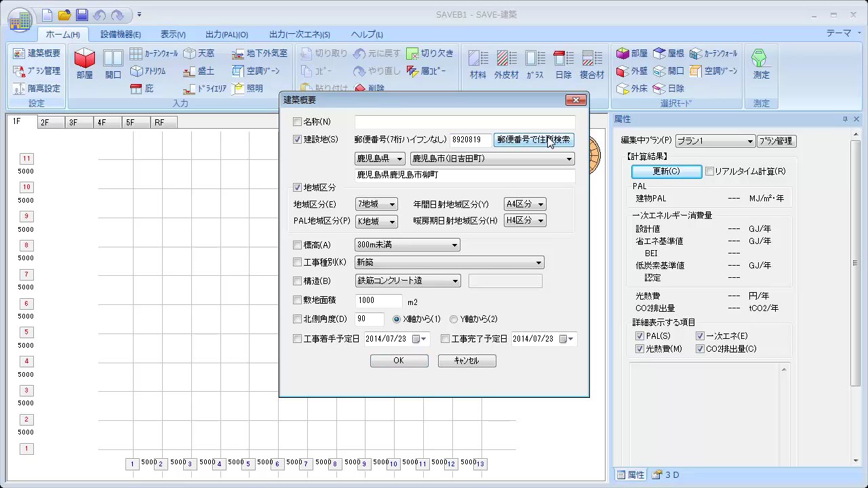Click the Save icon in quick access toolbar
The image size is (868, 488).
click(x=81, y=14)
